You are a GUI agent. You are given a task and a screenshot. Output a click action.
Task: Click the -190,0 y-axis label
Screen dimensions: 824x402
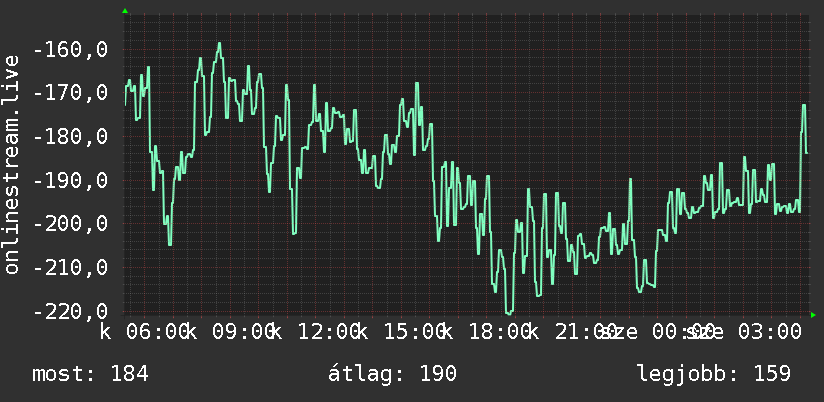(70, 180)
